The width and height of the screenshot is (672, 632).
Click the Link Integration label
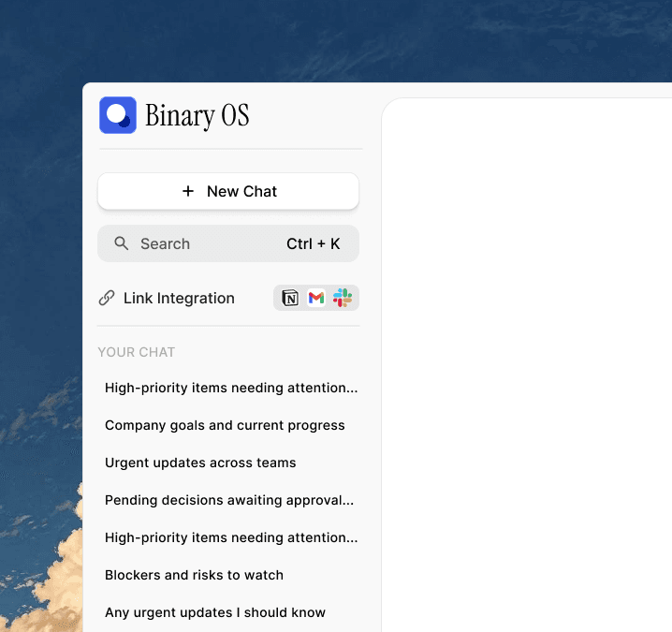[x=179, y=298]
